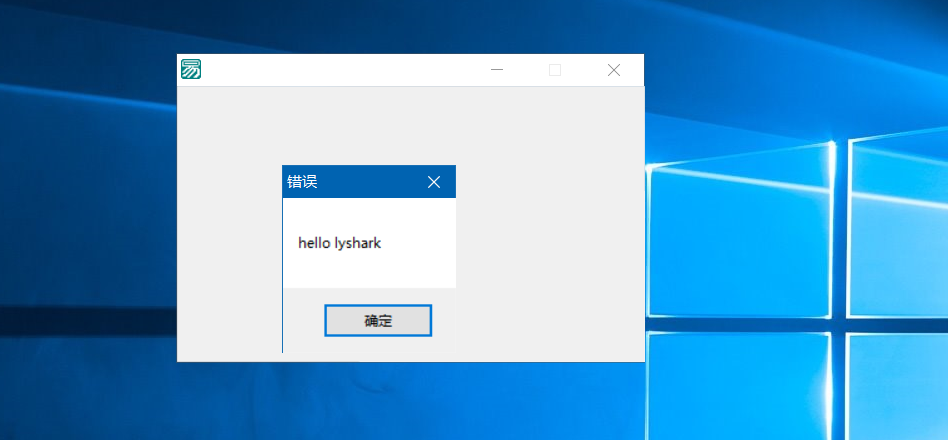Close the 错误 dialog with its X

(x=433, y=182)
